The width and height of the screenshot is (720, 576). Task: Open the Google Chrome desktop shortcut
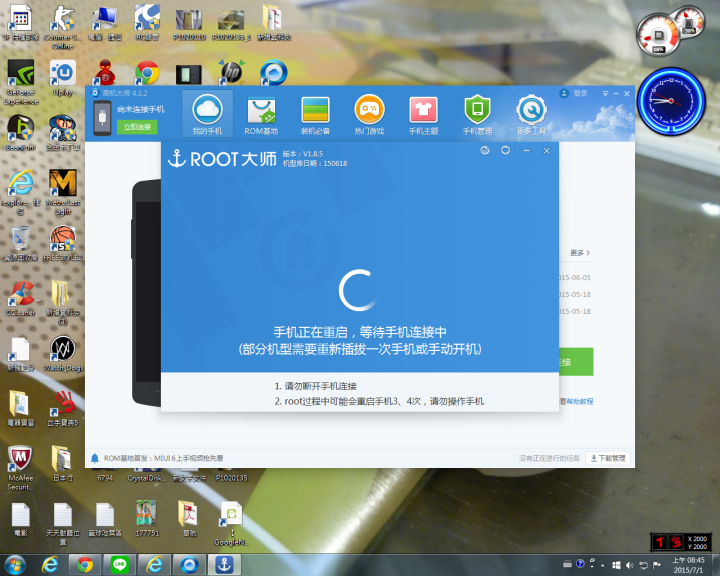(147, 72)
